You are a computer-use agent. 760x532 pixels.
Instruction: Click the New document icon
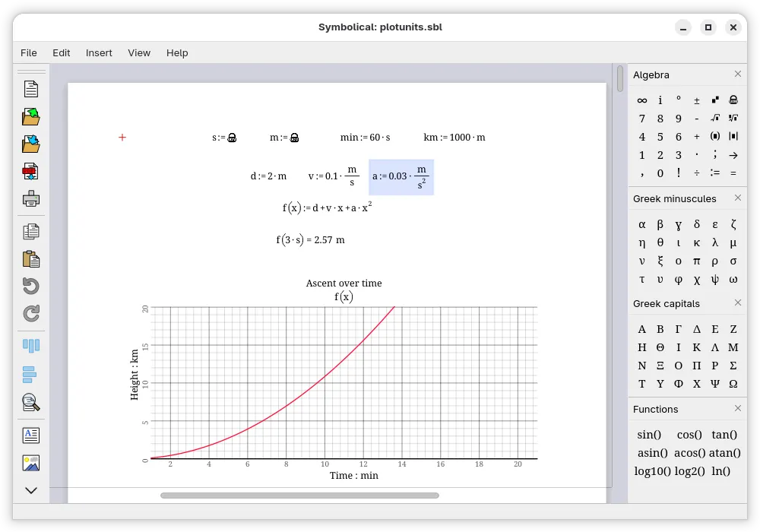(31, 89)
